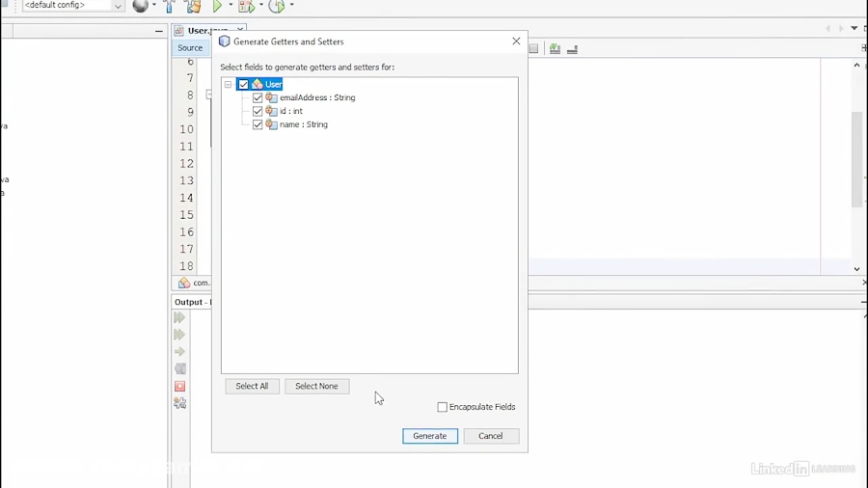This screenshot has height=488, width=868.
Task: Select the Output panel tab
Action: [192, 302]
